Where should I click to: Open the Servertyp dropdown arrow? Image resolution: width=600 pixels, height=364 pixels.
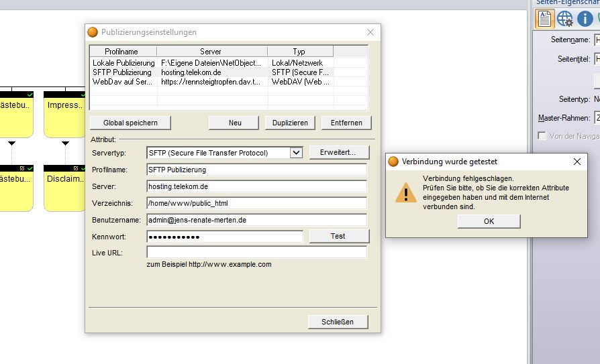(296, 153)
